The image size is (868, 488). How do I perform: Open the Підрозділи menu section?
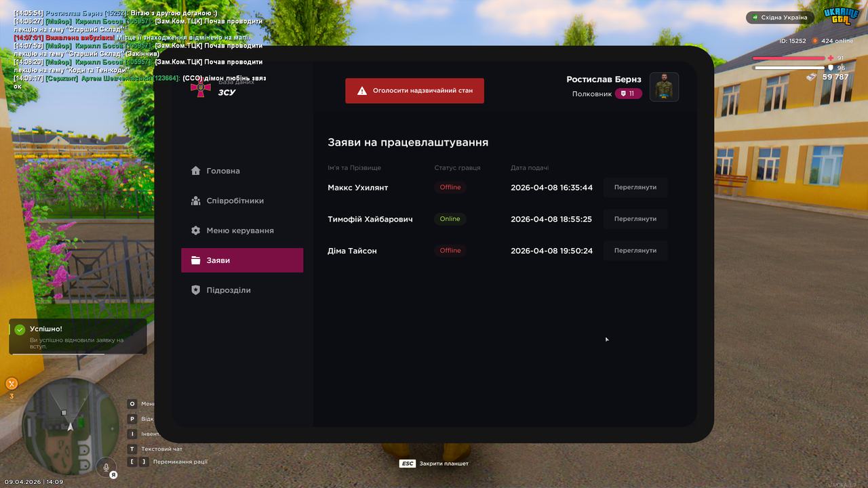point(242,290)
